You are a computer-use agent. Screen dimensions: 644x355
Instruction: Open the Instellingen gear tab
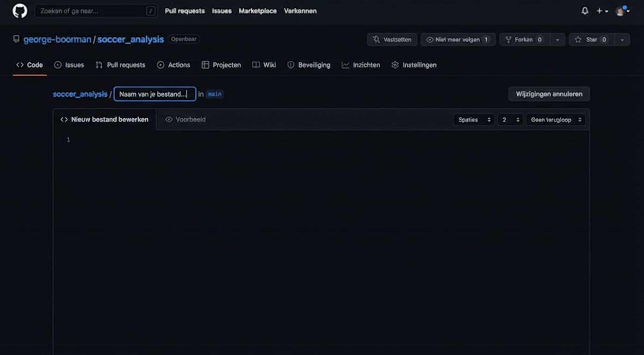click(x=414, y=65)
